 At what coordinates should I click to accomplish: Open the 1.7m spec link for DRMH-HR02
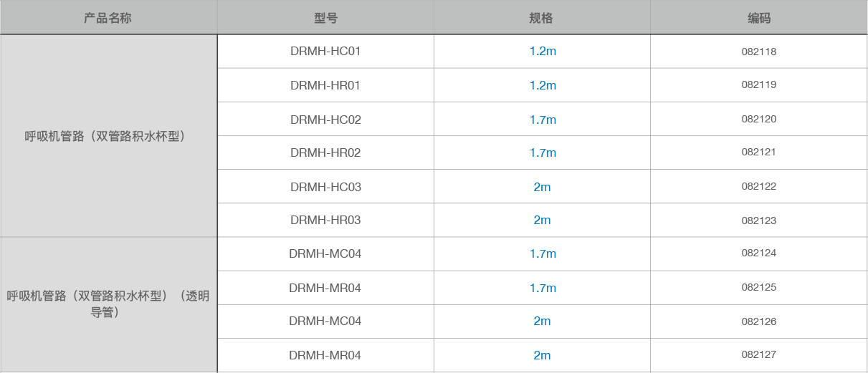tap(543, 152)
